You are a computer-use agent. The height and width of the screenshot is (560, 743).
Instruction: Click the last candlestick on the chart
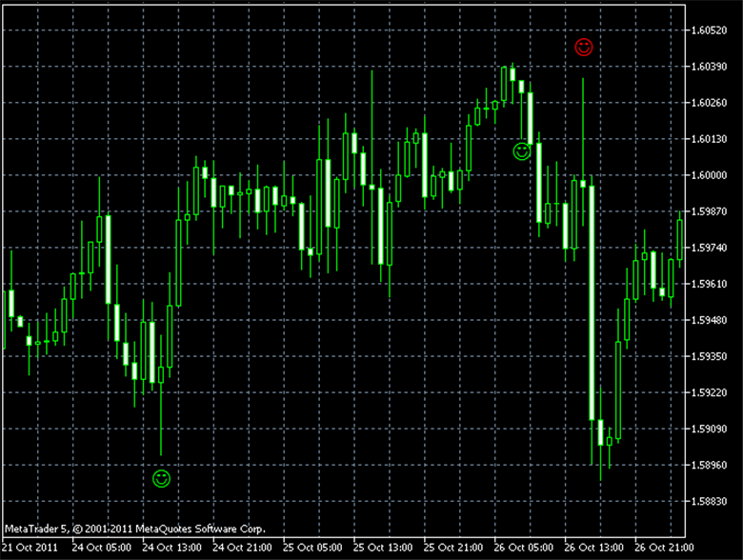(680, 240)
